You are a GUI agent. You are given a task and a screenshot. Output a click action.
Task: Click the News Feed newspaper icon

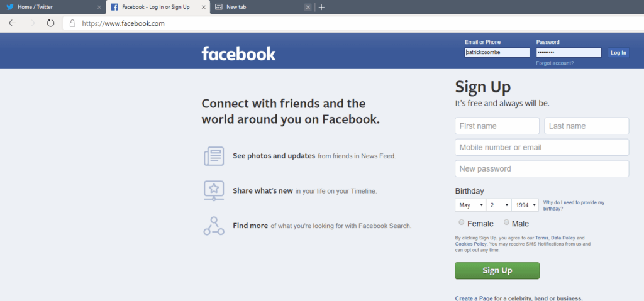214,156
